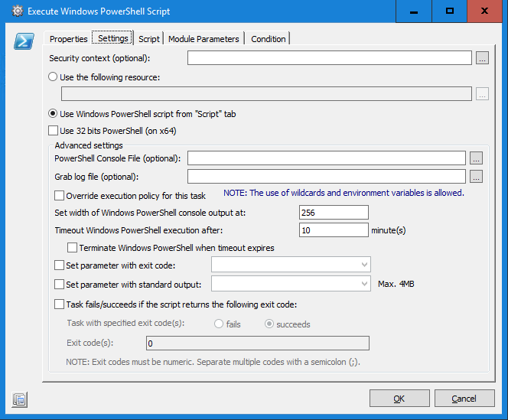
Task: Browse for PowerShell Console File
Action: [476, 158]
